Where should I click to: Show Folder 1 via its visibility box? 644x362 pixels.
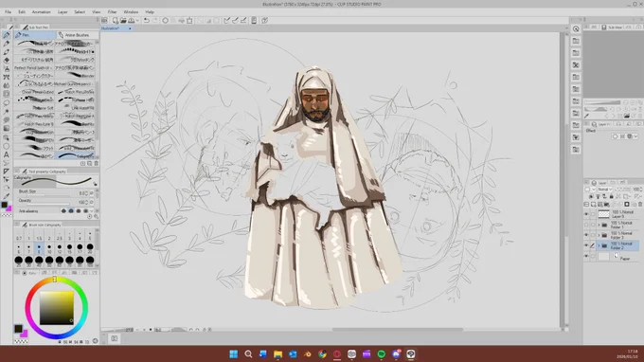(586, 225)
